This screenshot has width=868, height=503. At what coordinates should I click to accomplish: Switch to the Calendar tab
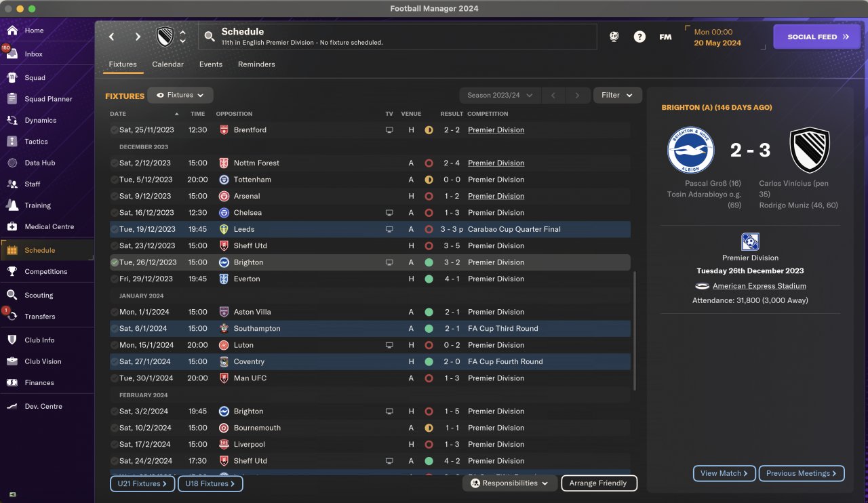click(x=167, y=64)
